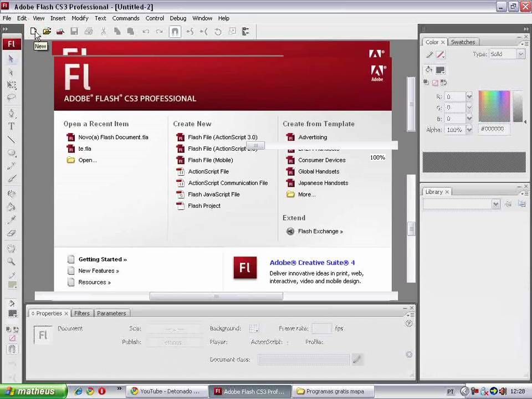Click the Align toolbar icon
Screen dimensions: 532x399
click(x=245, y=32)
